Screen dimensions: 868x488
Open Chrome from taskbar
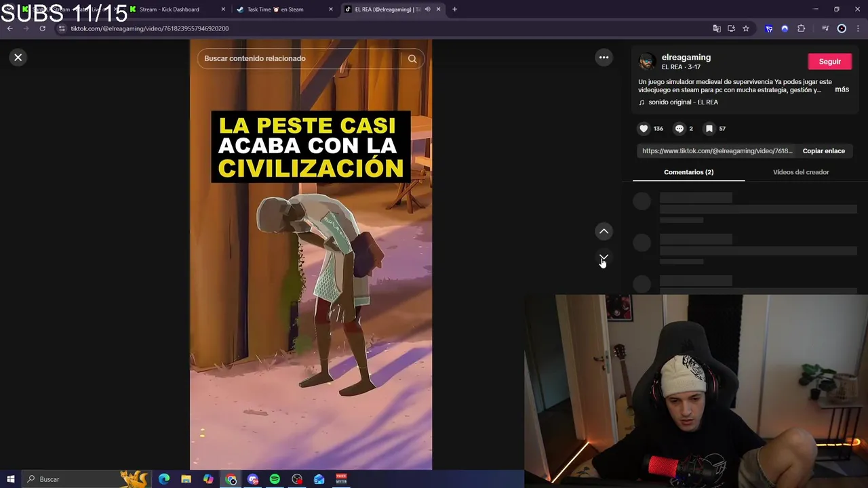pyautogui.click(x=231, y=479)
